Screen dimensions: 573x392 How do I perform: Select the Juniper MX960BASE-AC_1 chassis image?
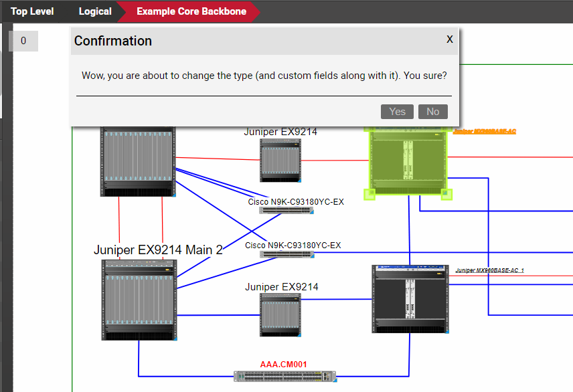[409, 298]
